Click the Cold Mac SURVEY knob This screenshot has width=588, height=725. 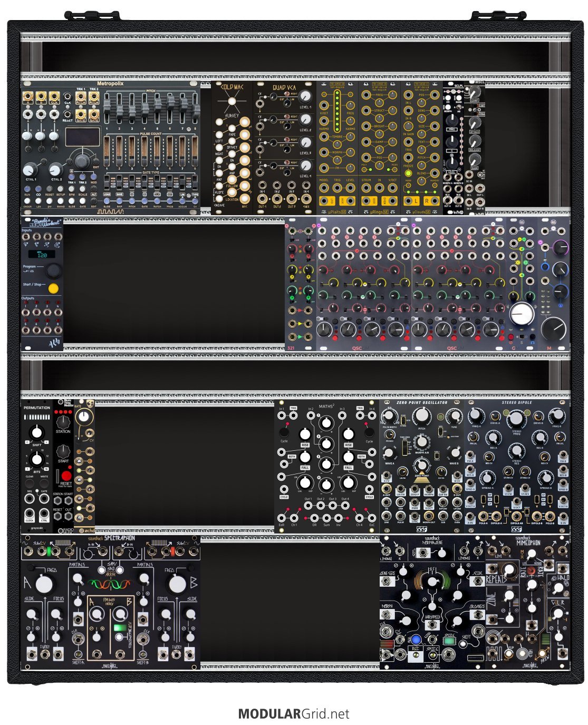pyautogui.click(x=232, y=102)
